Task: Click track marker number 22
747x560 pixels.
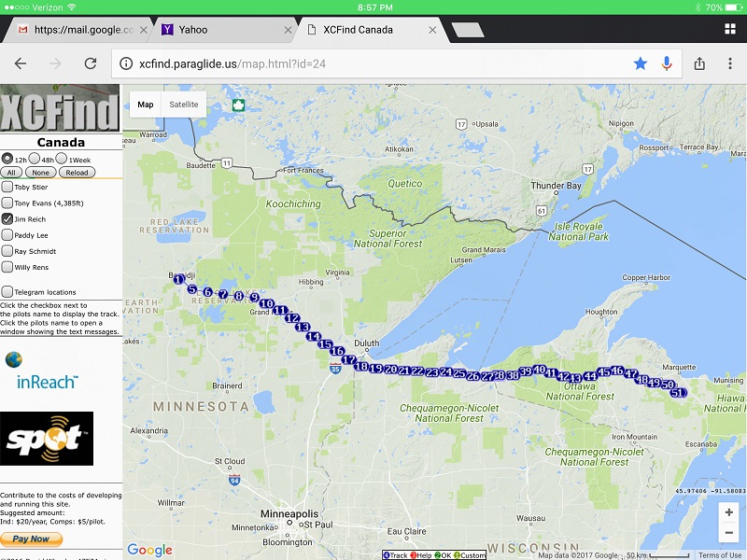Action: (417, 371)
